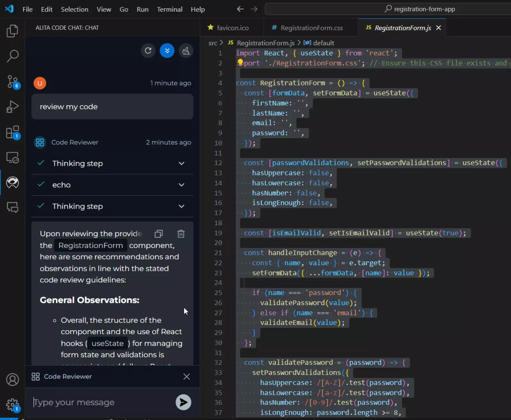Click the Alita Code sidebar icon
This screenshot has width=511, height=420.
[x=12, y=183]
